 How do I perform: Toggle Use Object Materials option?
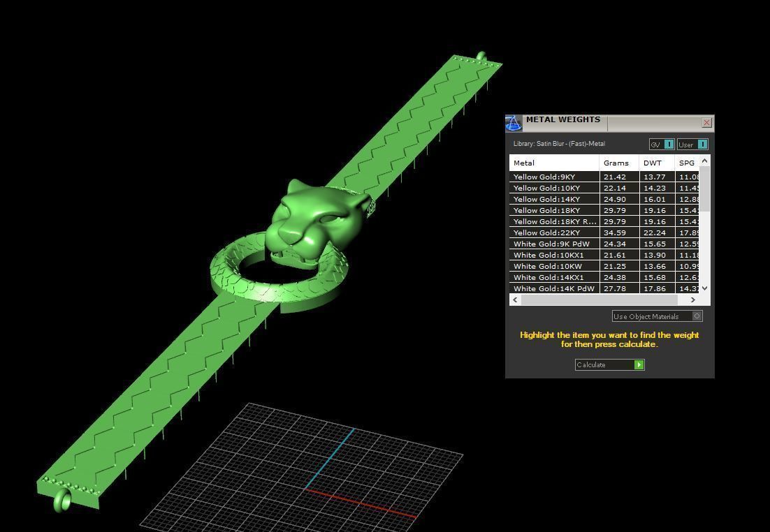click(657, 316)
